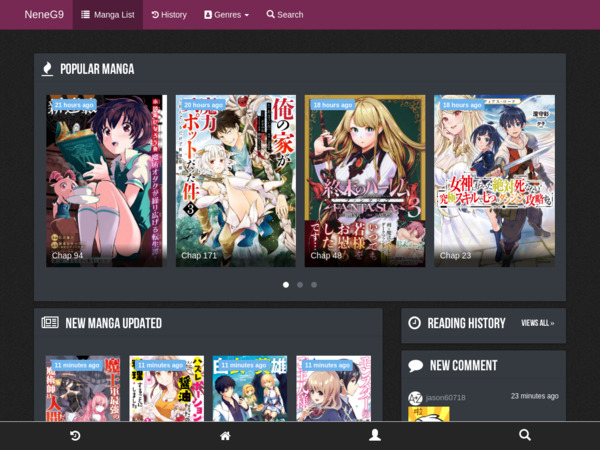Select the first carousel page dot

coord(286,285)
